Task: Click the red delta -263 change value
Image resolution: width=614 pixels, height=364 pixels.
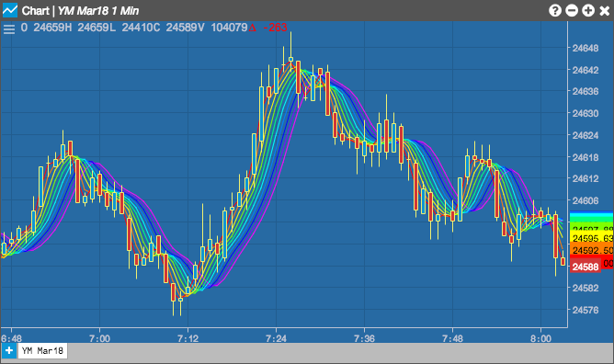Action: (x=268, y=28)
